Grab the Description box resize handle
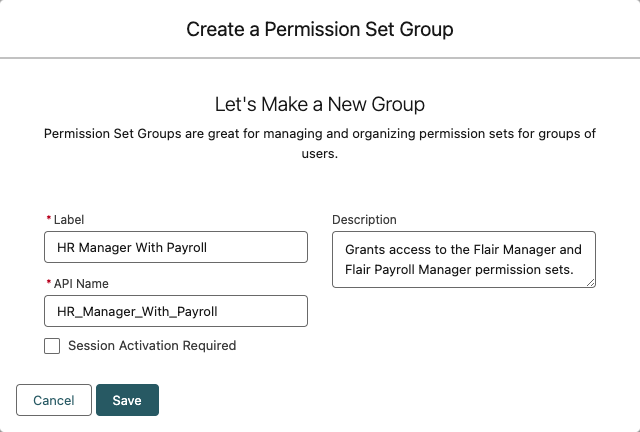Screen dimensions: 640x432 [x=591, y=282]
